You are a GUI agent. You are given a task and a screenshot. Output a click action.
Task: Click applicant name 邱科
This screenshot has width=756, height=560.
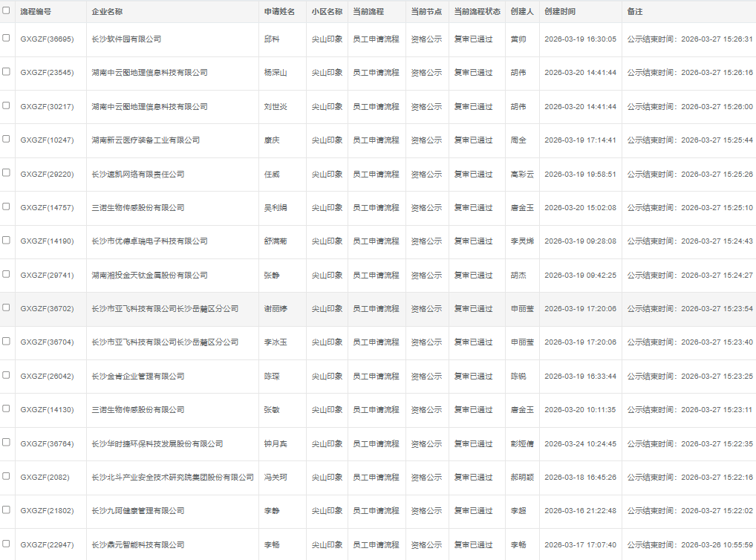coord(272,39)
